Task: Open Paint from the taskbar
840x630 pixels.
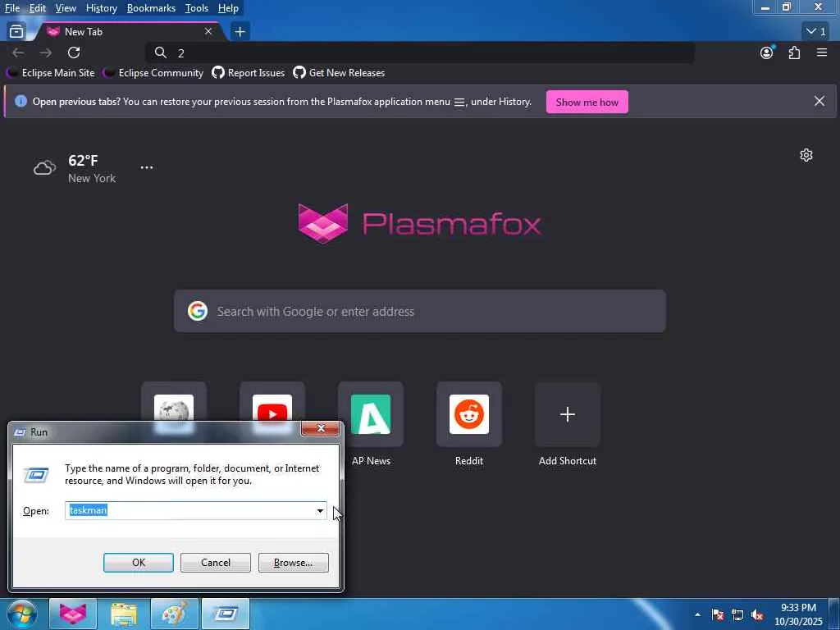Action: [x=175, y=614]
